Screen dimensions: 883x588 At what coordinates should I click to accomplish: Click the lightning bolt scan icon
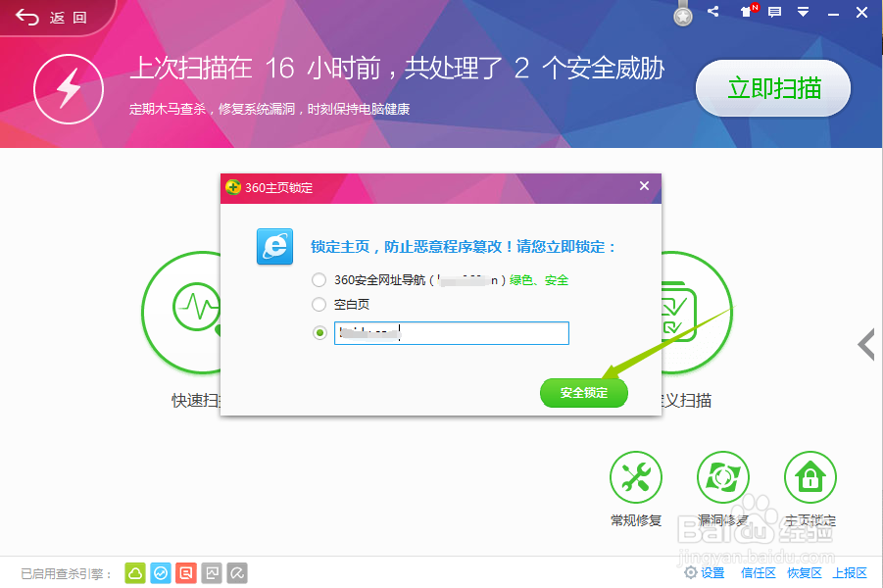point(69,89)
